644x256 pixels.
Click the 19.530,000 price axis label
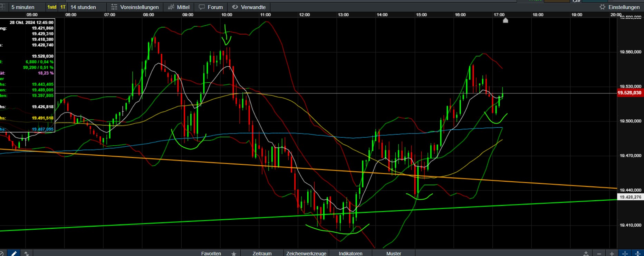[x=631, y=86]
